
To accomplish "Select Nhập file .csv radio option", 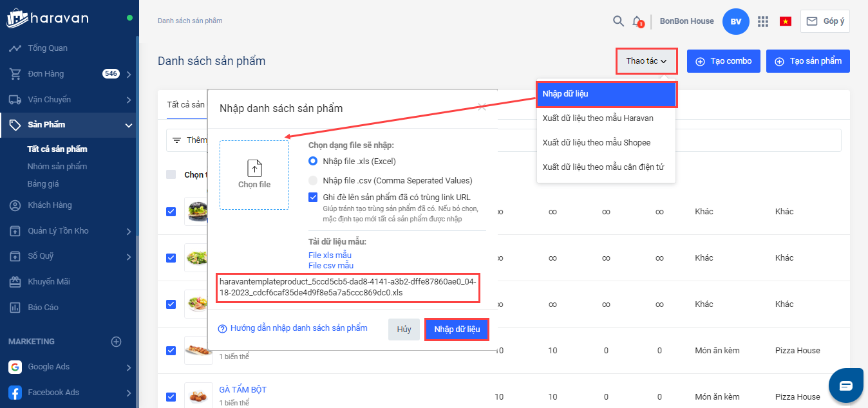I will pyautogui.click(x=313, y=180).
